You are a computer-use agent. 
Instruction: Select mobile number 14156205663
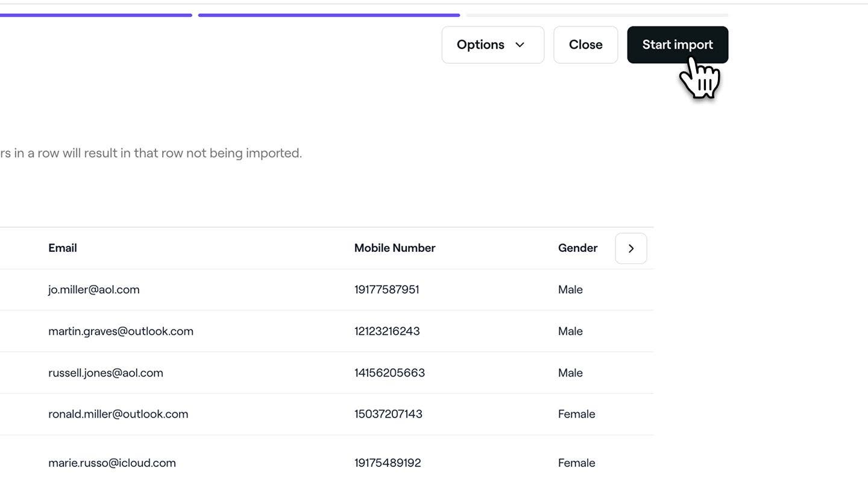pyautogui.click(x=389, y=373)
